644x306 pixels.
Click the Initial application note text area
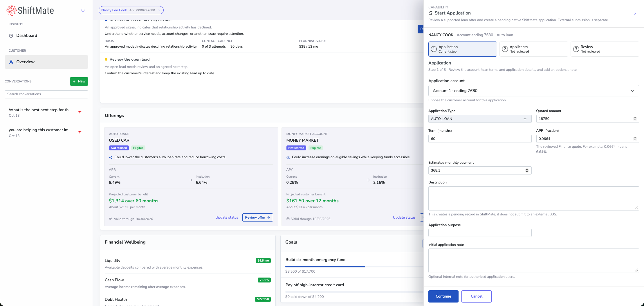click(x=533, y=260)
